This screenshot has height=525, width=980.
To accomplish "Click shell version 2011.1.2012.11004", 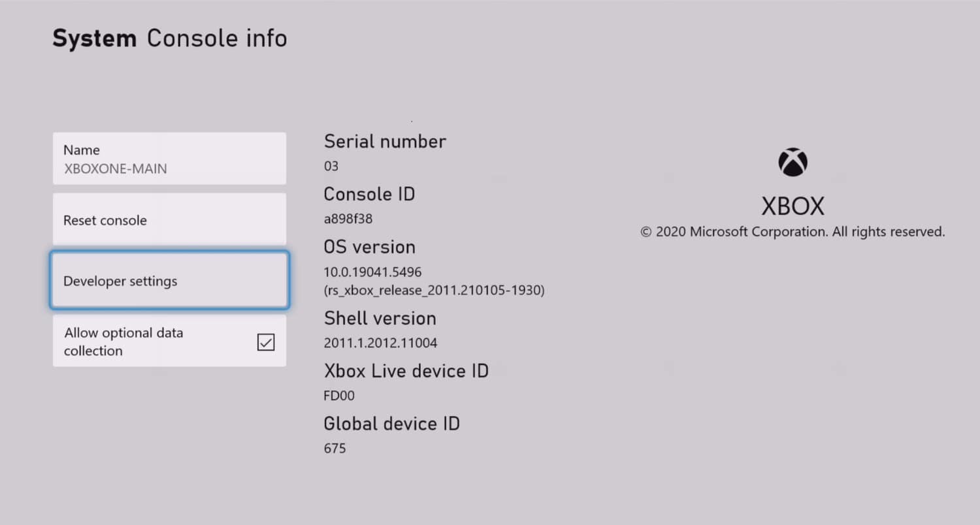I will tap(381, 343).
